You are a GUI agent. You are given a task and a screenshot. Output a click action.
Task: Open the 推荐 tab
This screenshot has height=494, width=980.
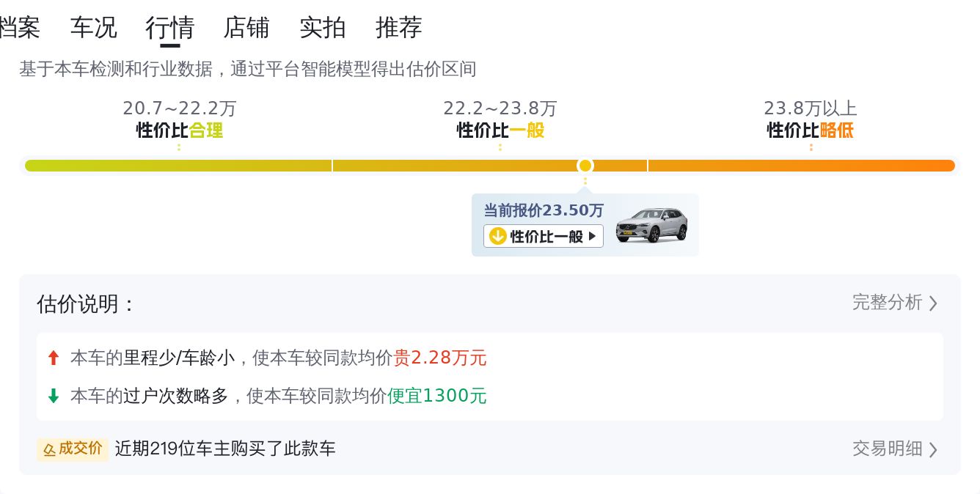pos(398,28)
